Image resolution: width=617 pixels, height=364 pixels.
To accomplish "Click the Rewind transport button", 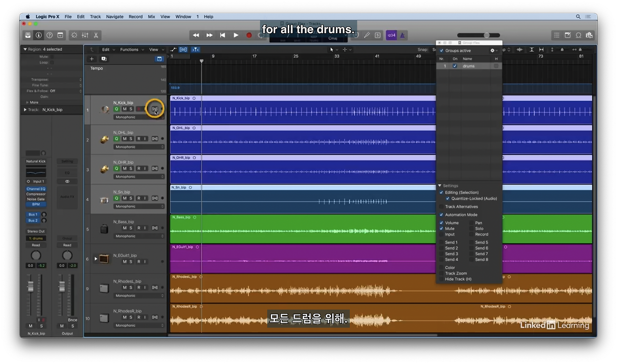I will 196,35.
